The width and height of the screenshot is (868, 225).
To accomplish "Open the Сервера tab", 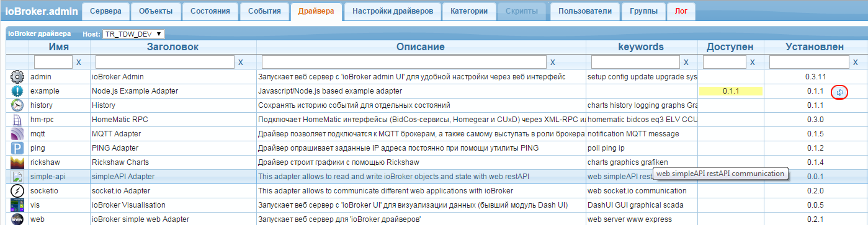I will (106, 11).
